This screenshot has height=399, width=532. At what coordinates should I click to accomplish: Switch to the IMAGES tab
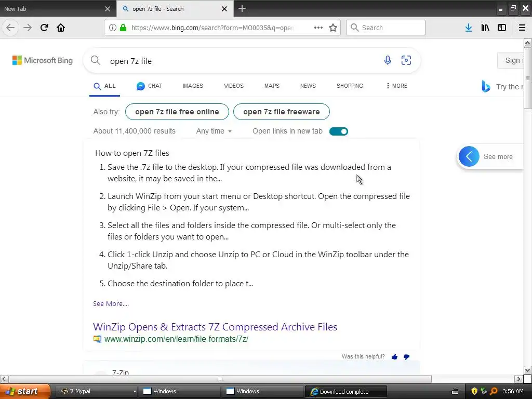193,86
